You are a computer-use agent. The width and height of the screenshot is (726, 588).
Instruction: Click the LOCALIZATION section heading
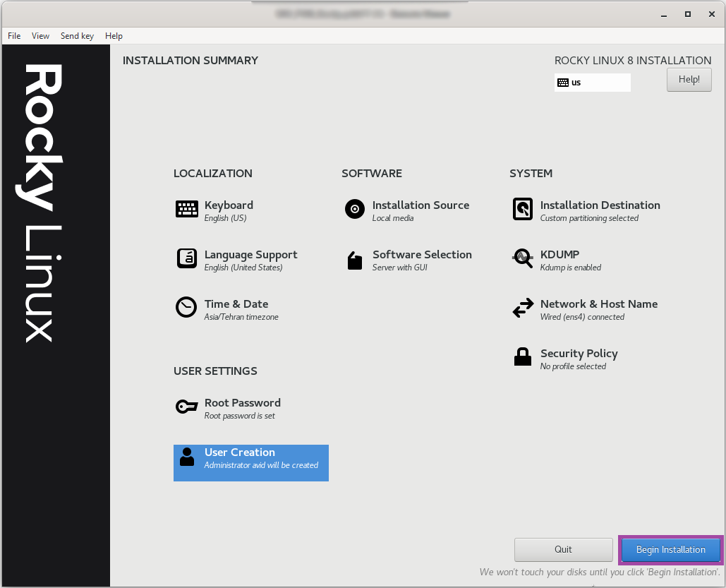[213, 174]
